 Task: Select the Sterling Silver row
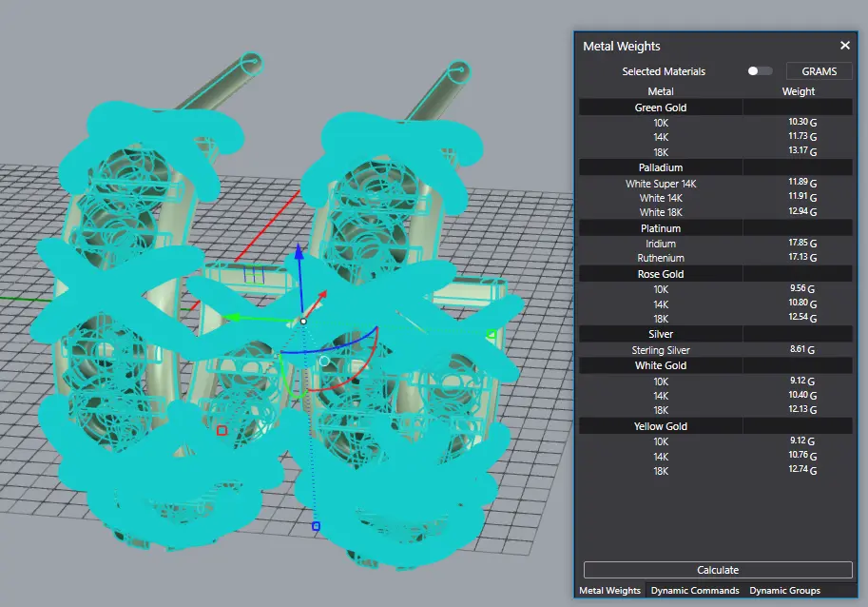point(661,350)
